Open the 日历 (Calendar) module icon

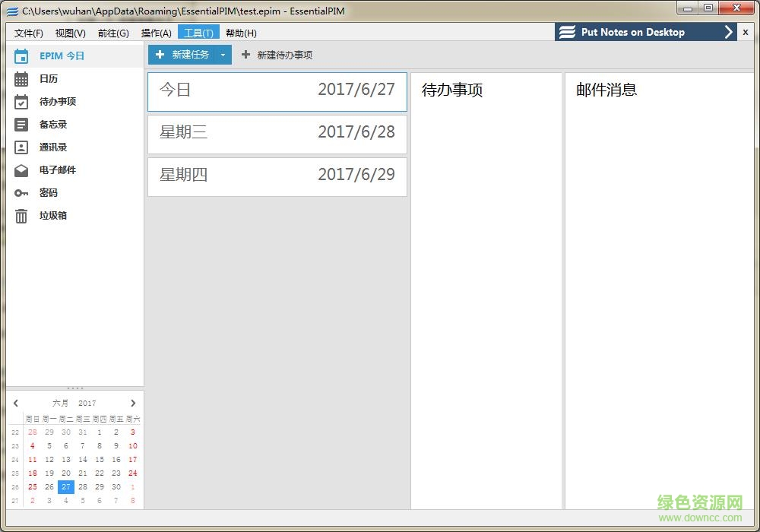pyautogui.click(x=21, y=78)
